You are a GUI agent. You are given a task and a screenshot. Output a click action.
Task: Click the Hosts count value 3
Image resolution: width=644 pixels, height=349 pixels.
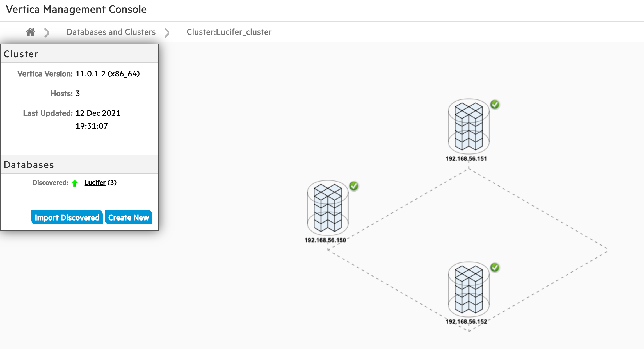click(78, 94)
